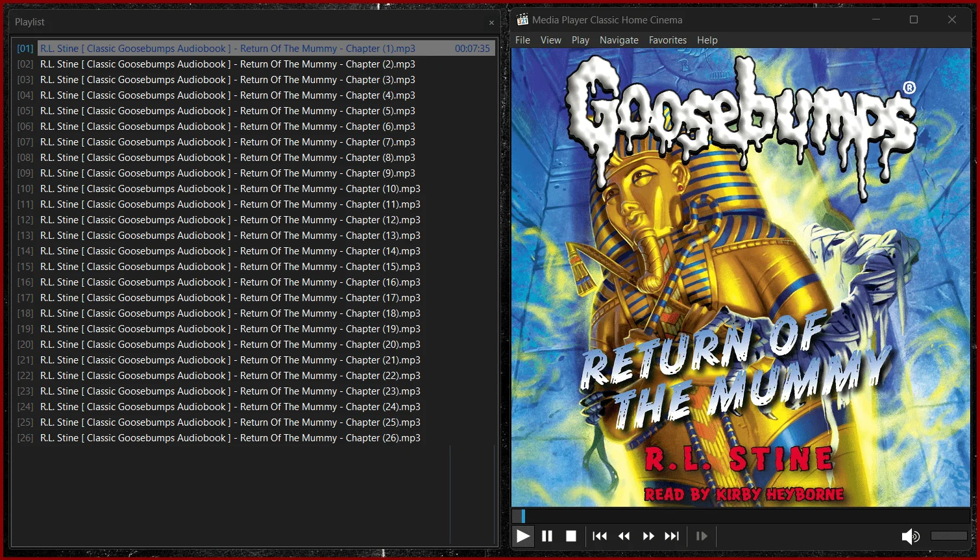Select playlist entry Chapter (8).mp3
980x560 pixels.
click(256, 158)
